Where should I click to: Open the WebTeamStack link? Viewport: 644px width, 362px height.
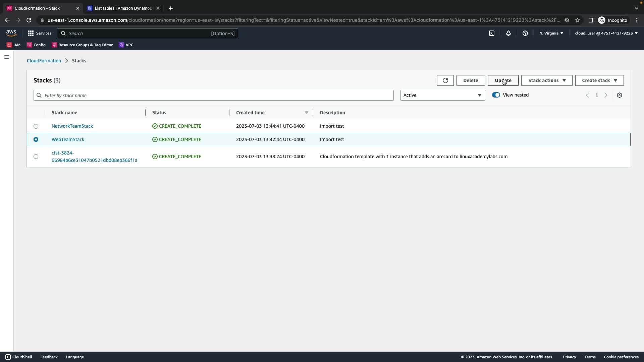(x=68, y=139)
